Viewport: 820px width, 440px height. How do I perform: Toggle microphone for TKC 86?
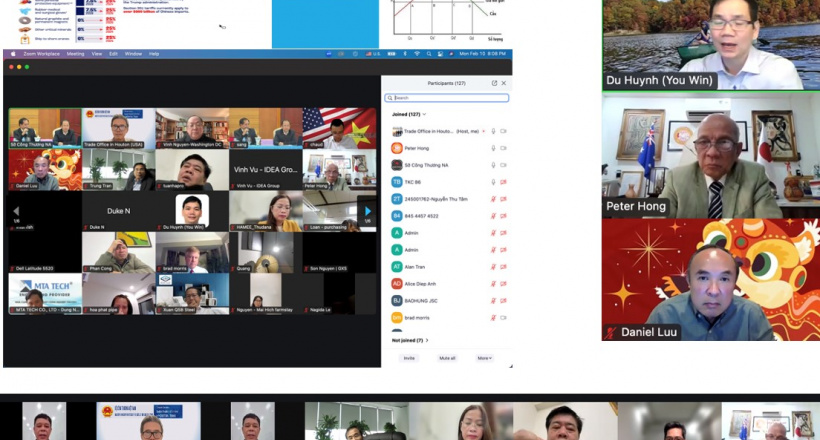[493, 182]
